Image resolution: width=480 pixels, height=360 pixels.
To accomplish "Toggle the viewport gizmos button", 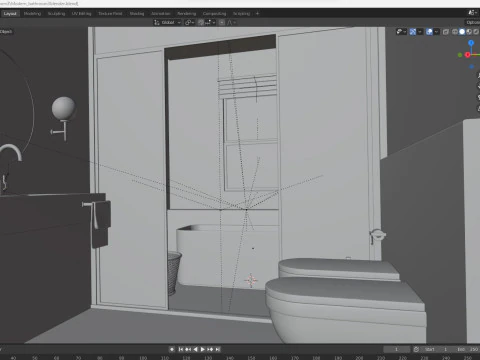I will [x=413, y=32].
